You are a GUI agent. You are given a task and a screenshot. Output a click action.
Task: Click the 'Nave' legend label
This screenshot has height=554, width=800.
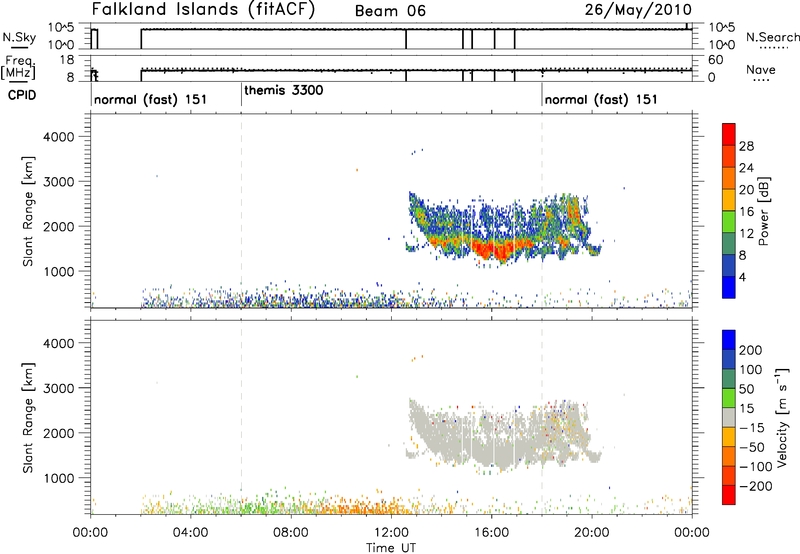point(760,69)
